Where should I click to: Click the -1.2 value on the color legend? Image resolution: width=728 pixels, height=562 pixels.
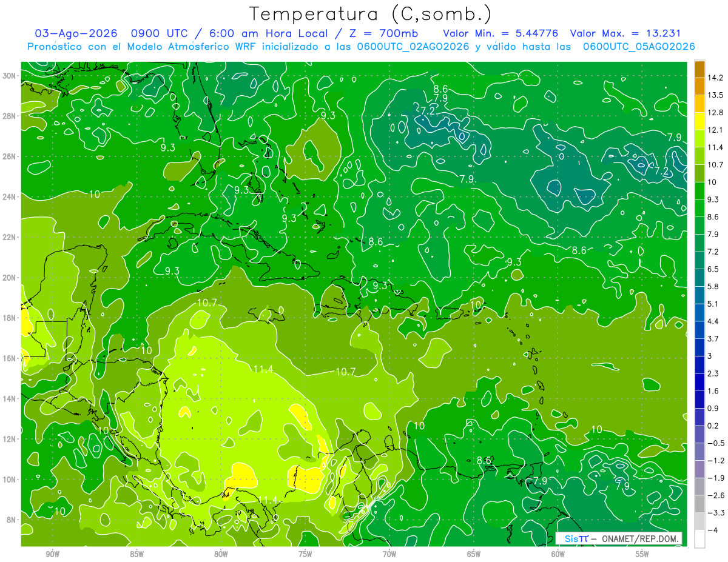click(715, 460)
